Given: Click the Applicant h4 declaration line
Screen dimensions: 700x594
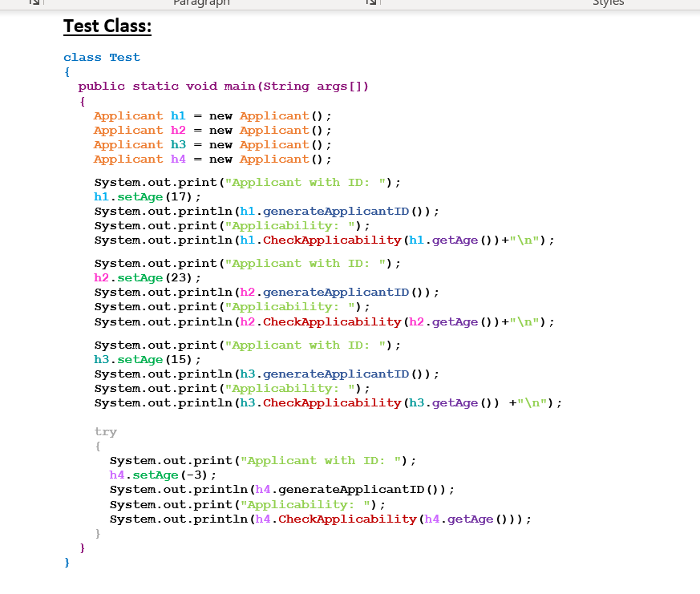Looking at the screenshot, I should point(212,159).
